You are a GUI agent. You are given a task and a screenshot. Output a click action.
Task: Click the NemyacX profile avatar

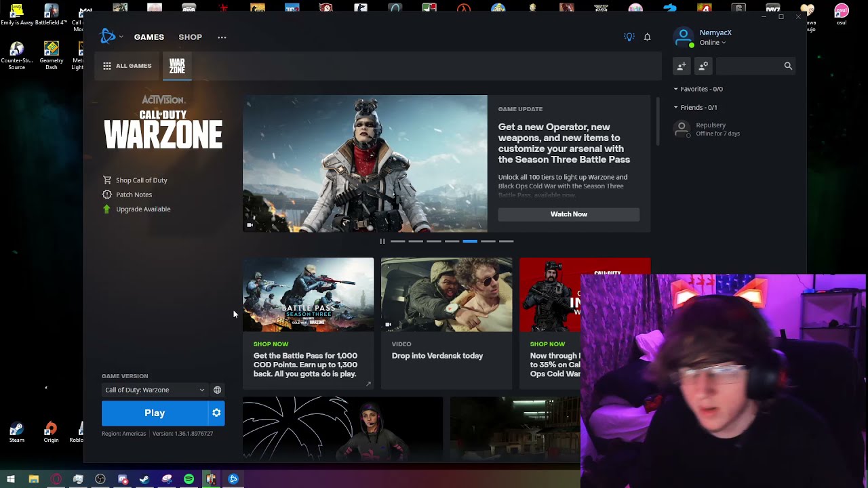click(x=684, y=37)
